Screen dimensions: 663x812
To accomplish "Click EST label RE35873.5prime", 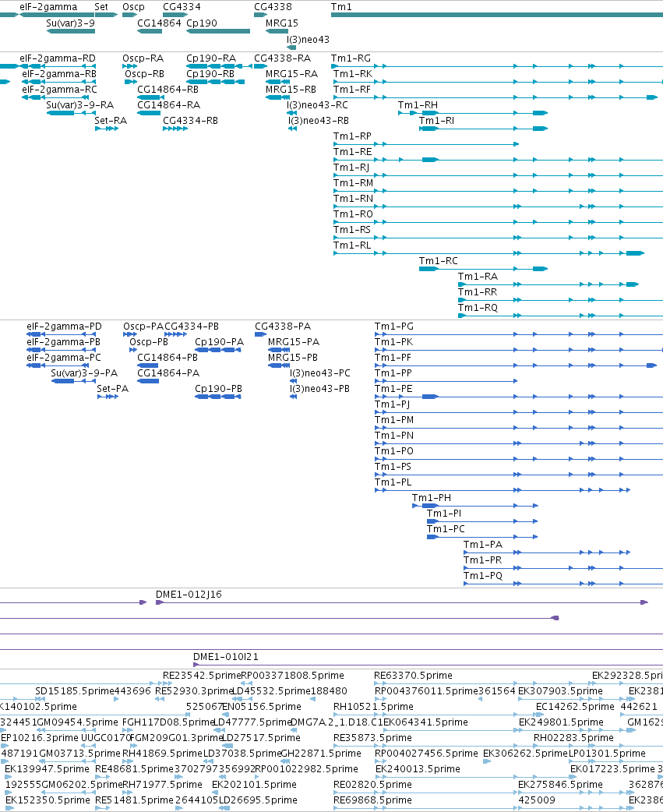I will click(x=372, y=737).
